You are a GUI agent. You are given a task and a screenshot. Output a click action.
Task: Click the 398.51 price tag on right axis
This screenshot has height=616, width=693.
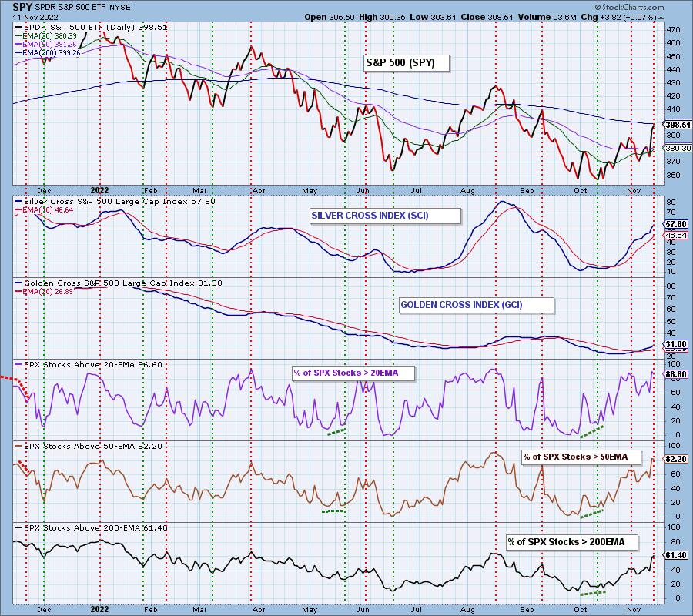[678, 125]
